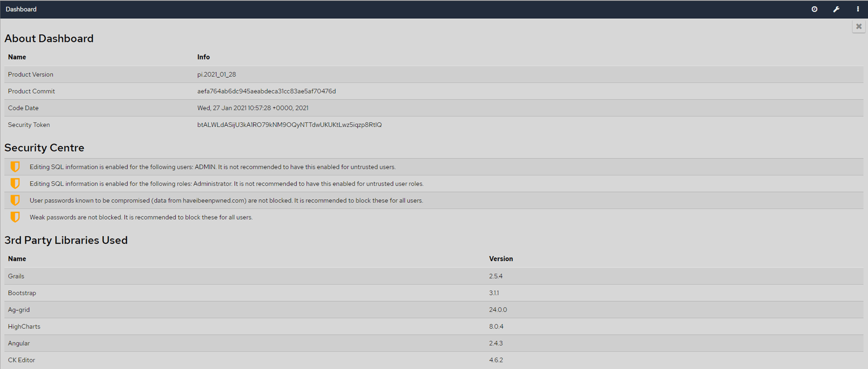The image size is (868, 369).
Task: Click shield icon beside ADMIN SQL warning
Action: 15,167
